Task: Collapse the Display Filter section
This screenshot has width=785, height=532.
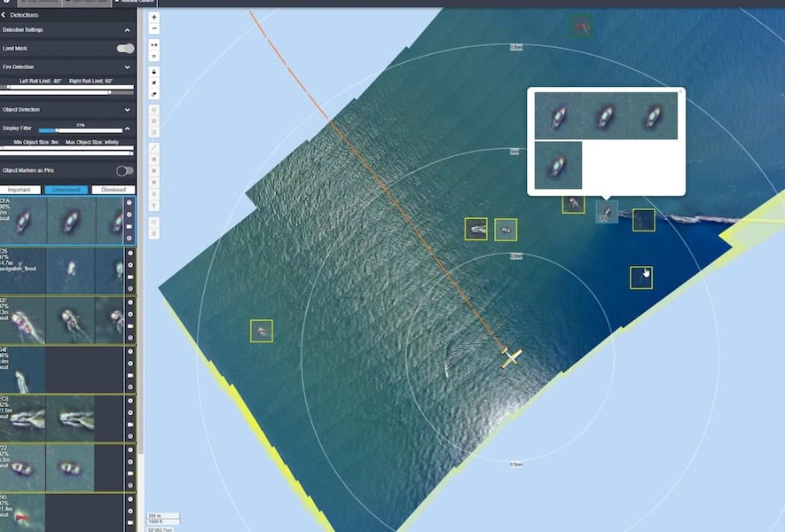Action: tap(127, 129)
